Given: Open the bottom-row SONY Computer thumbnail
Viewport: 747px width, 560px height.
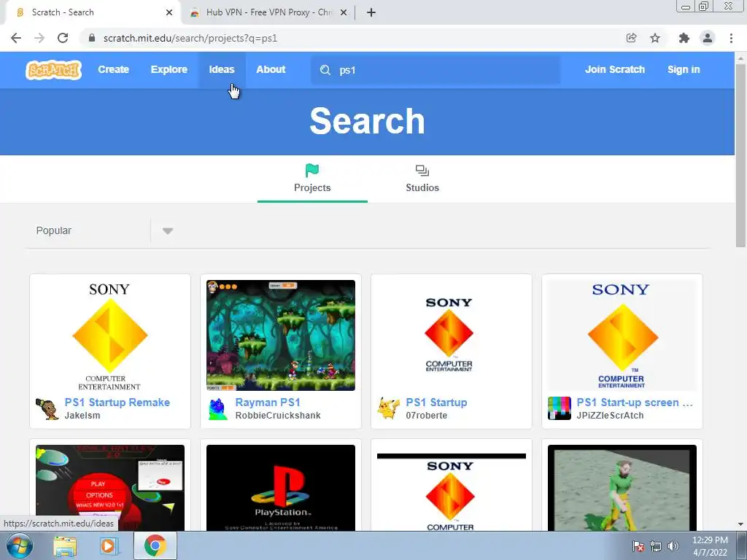Looking at the screenshot, I should pyautogui.click(x=451, y=488).
